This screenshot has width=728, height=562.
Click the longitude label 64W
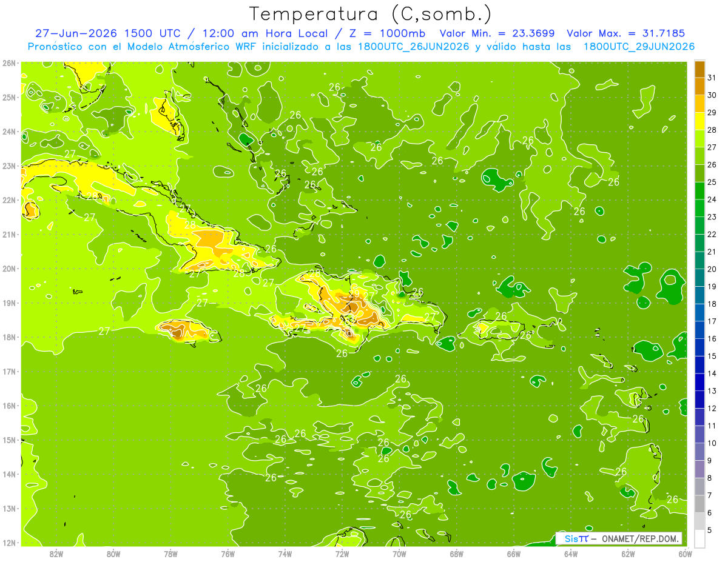tap(571, 554)
